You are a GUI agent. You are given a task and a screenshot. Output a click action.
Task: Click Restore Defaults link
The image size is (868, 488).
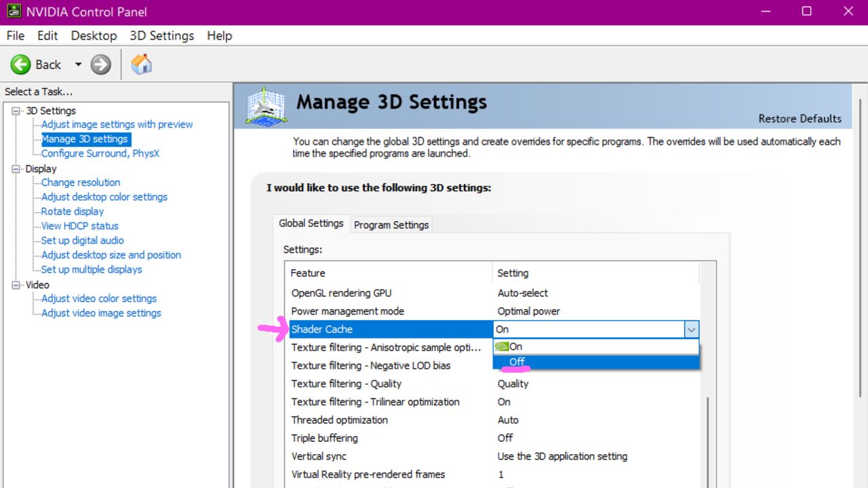[x=800, y=119]
